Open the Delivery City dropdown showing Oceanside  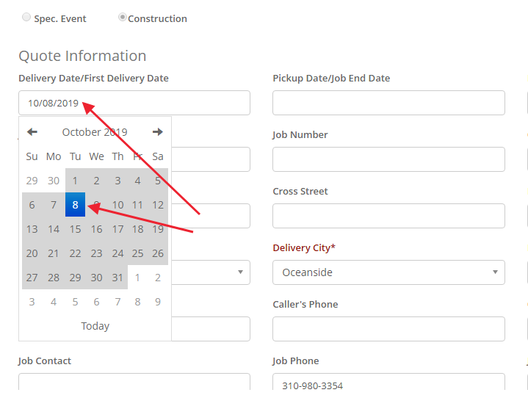(388, 272)
